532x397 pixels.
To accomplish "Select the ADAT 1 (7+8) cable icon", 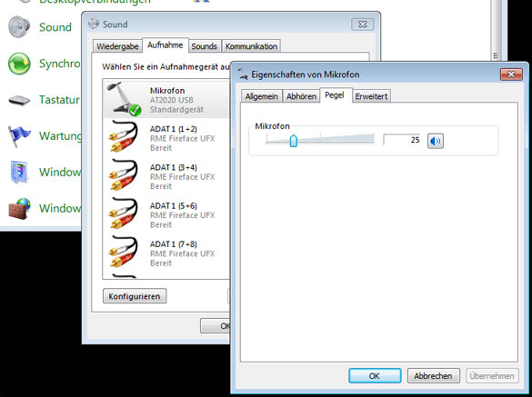I will (124, 252).
